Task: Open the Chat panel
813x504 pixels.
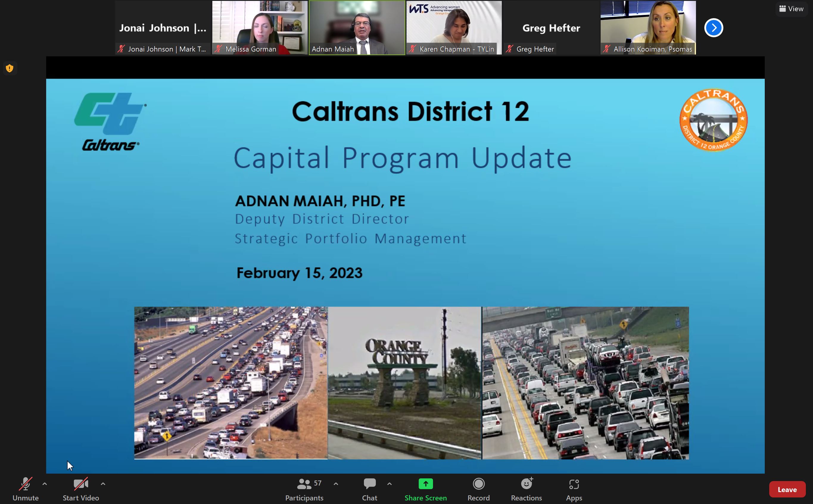Action: point(370,489)
